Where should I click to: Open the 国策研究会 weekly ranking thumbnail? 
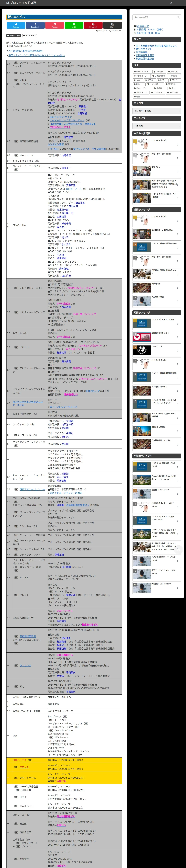coord(142,288)
